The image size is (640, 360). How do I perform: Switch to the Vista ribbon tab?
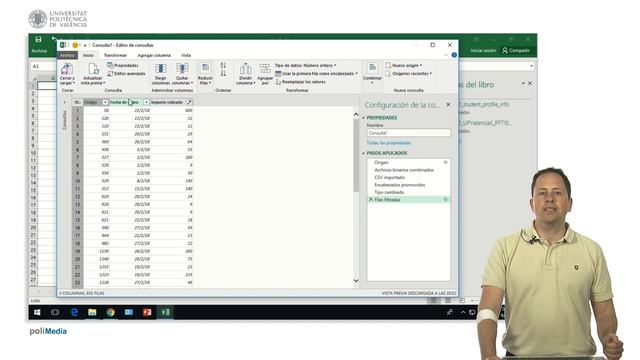click(x=186, y=55)
